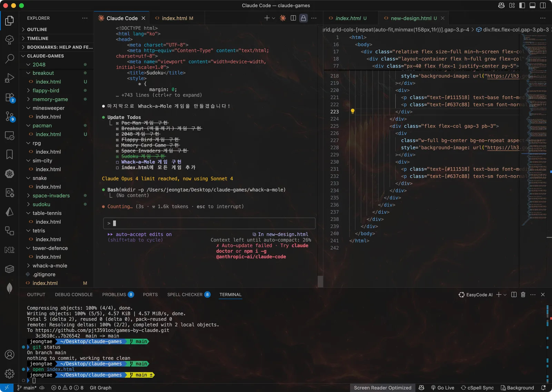Viewport: 552px width, 392px height.
Task: Open the PROBLEMS panel tab
Action: 118,294
